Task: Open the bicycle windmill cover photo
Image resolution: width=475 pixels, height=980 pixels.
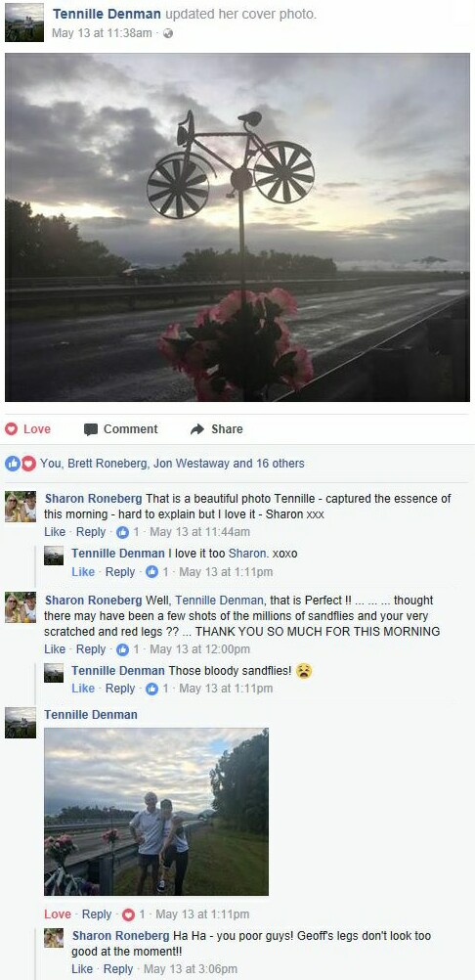Action: [x=237, y=228]
